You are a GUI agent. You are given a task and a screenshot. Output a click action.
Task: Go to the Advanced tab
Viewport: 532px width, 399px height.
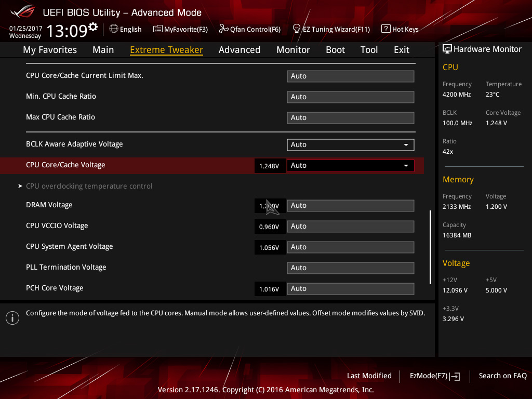tap(240, 50)
